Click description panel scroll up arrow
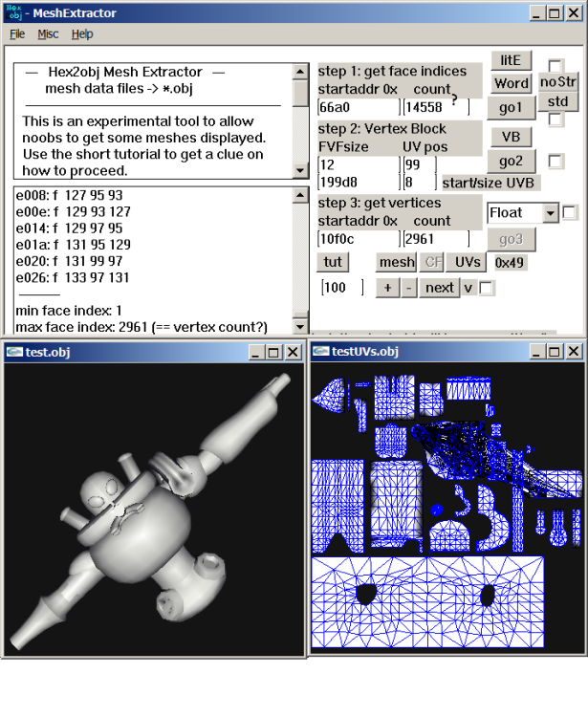 [x=300, y=72]
